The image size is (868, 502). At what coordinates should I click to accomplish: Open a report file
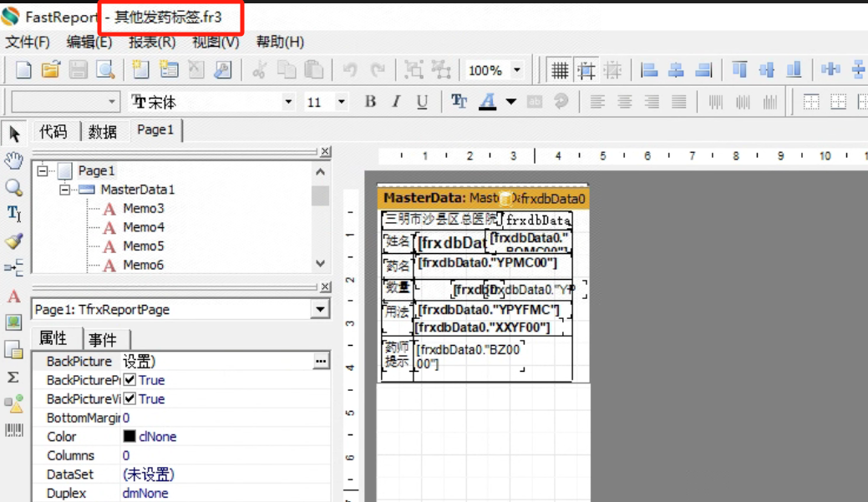pos(50,70)
